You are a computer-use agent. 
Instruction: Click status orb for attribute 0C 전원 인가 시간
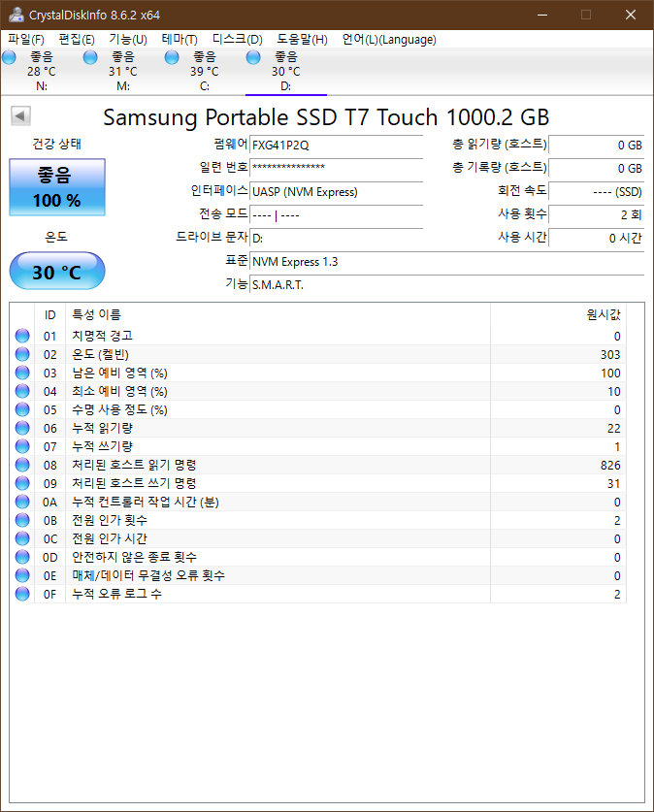tap(22, 538)
